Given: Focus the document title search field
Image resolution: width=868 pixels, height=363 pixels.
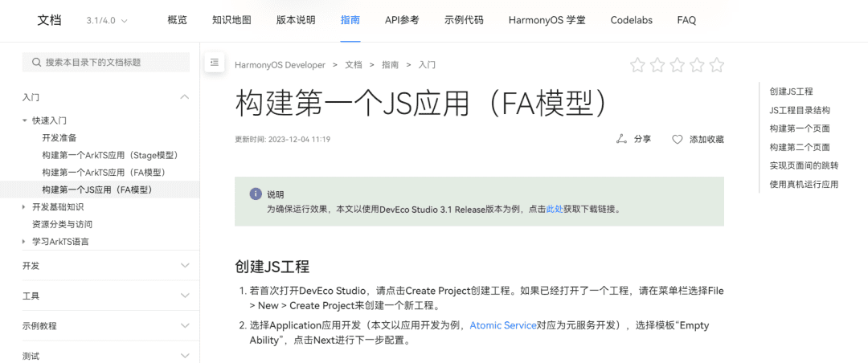Looking at the screenshot, I should 113,63.
